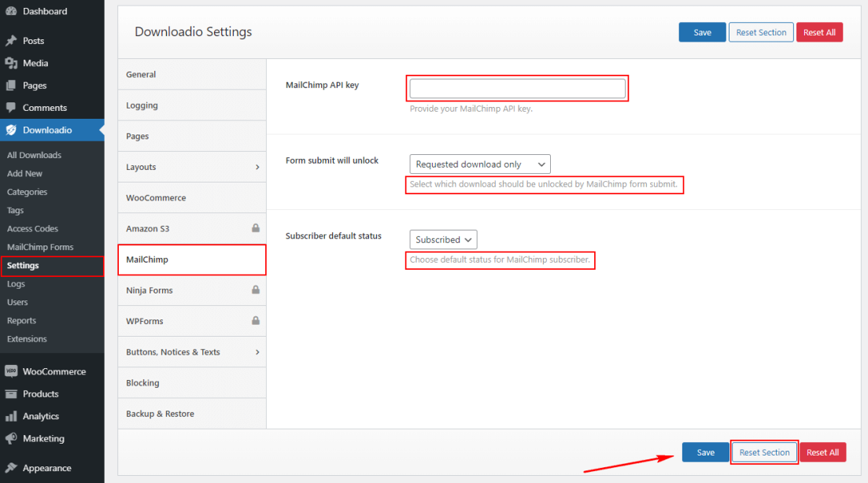Expand the Layouts section chevron
Viewport: 868px width, 483px height.
(x=257, y=167)
